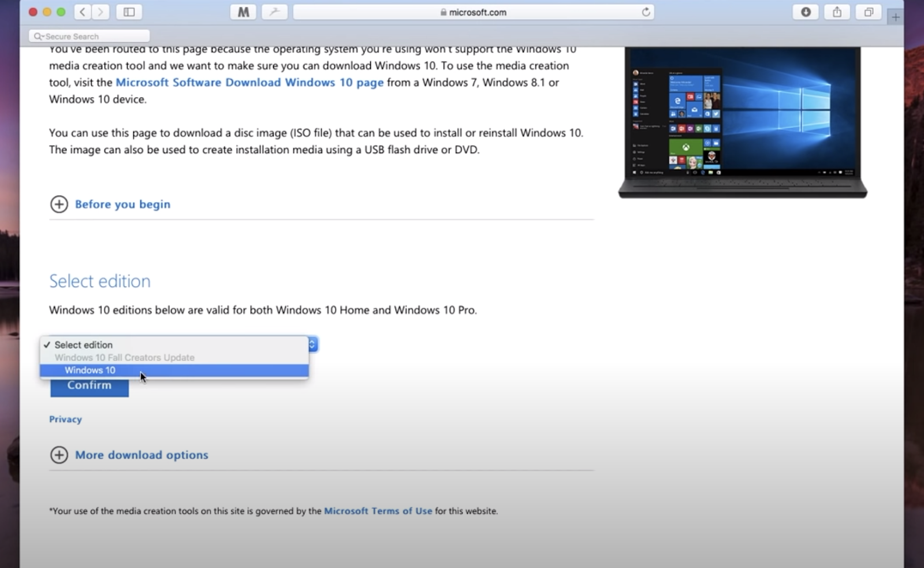This screenshot has height=568, width=924.
Task: Click the Secure Search field
Action: pos(90,36)
